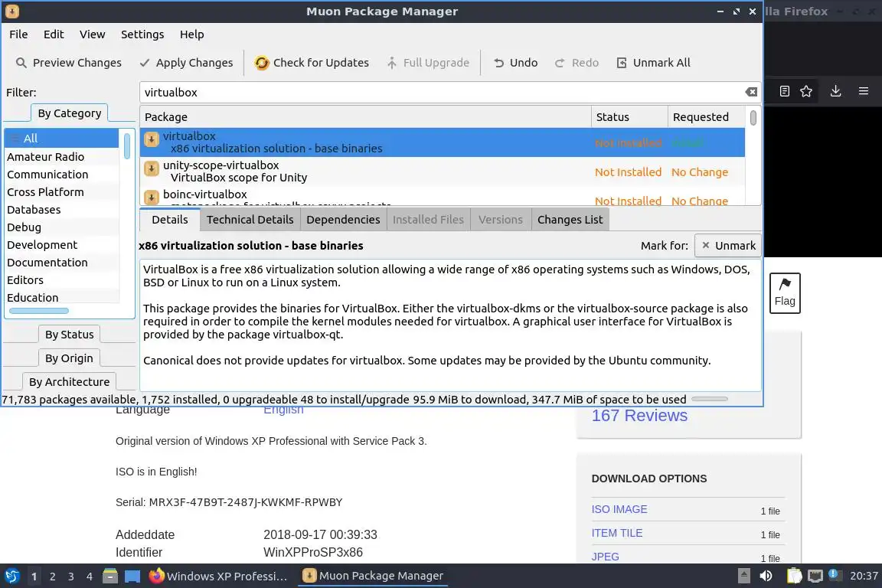Click boinc-virtualbox package icon
882x588 pixels.
152,197
